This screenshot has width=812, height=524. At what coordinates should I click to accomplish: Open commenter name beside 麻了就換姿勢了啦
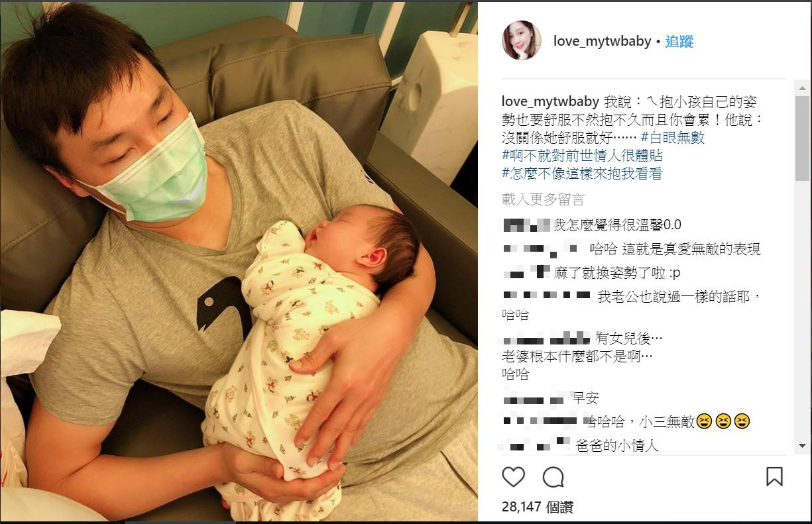click(527, 273)
